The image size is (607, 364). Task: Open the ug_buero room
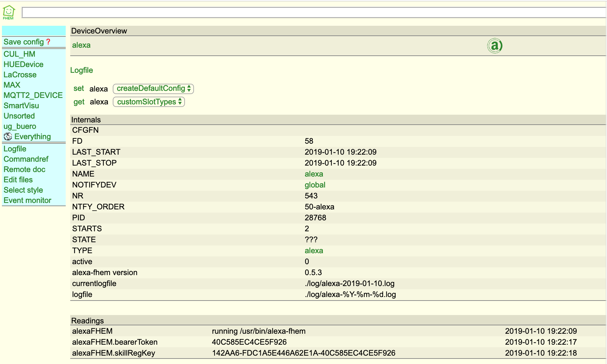[x=20, y=126]
